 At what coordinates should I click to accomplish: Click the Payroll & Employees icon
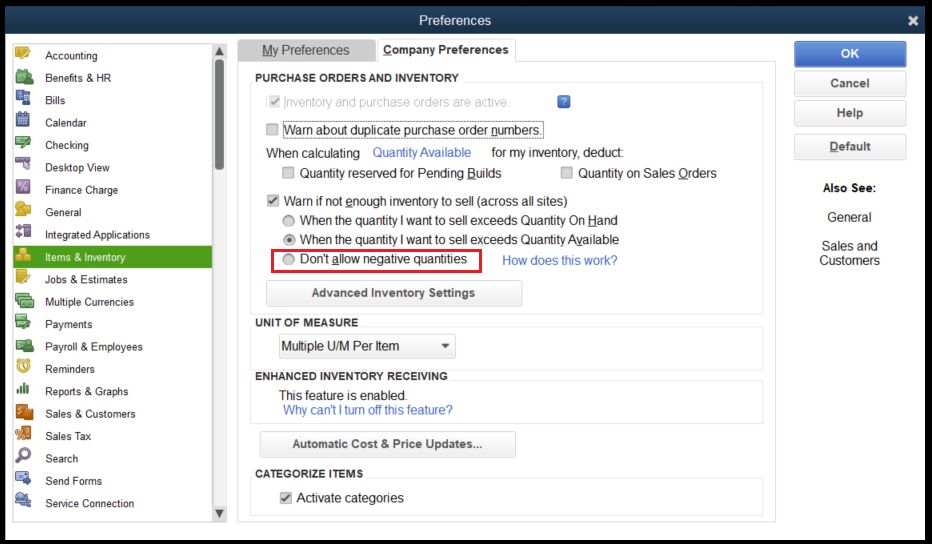pyautogui.click(x=24, y=345)
